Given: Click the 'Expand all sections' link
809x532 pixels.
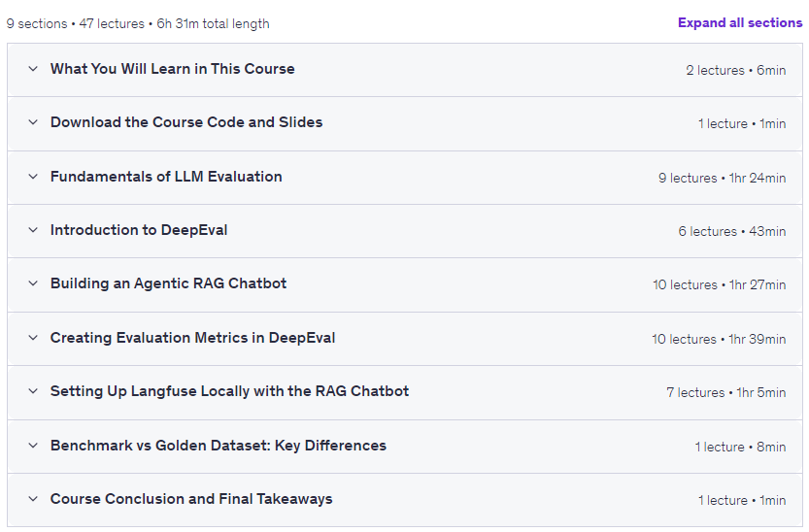Looking at the screenshot, I should point(740,22).
